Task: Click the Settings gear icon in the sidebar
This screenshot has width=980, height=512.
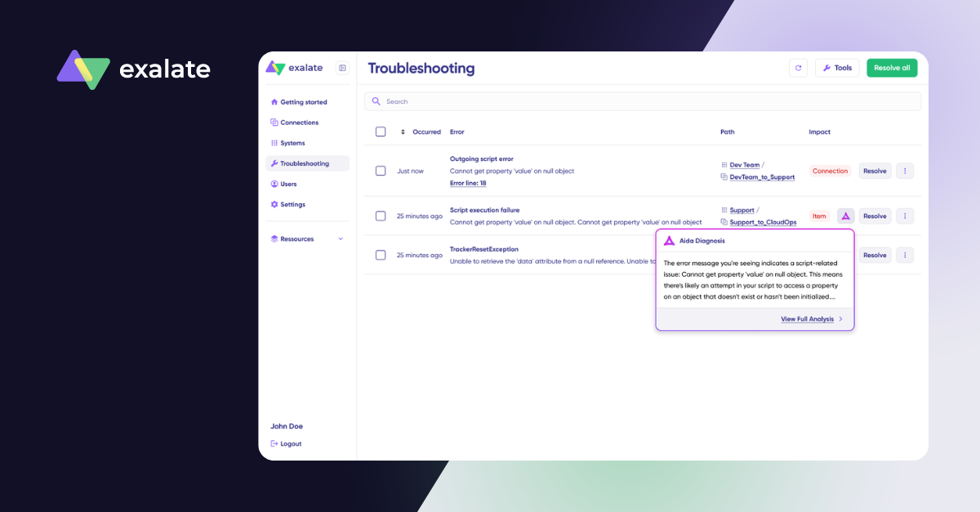Action: tap(274, 204)
